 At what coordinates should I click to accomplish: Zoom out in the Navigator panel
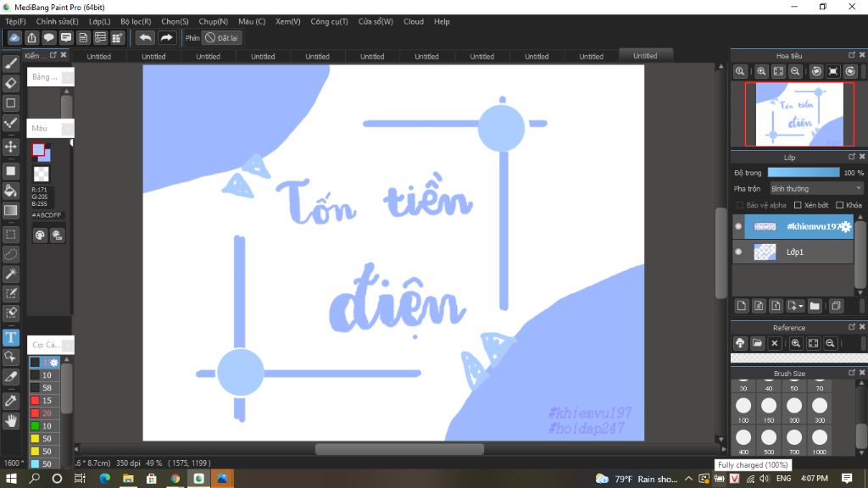[795, 71]
